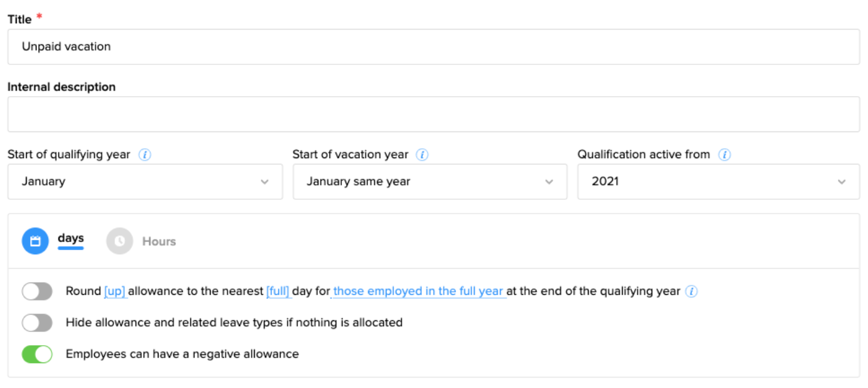Click the info icon beside Start of vacation year
The width and height of the screenshot is (868, 388).
tap(422, 155)
